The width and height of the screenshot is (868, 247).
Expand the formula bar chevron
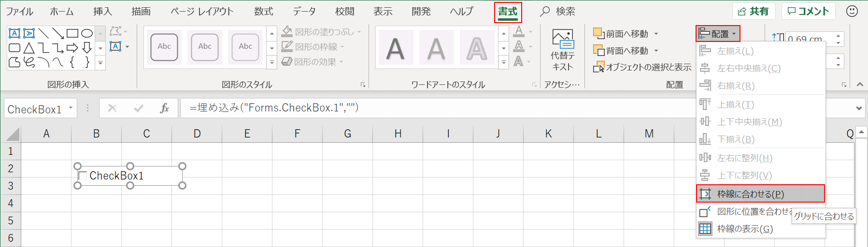coord(859,108)
